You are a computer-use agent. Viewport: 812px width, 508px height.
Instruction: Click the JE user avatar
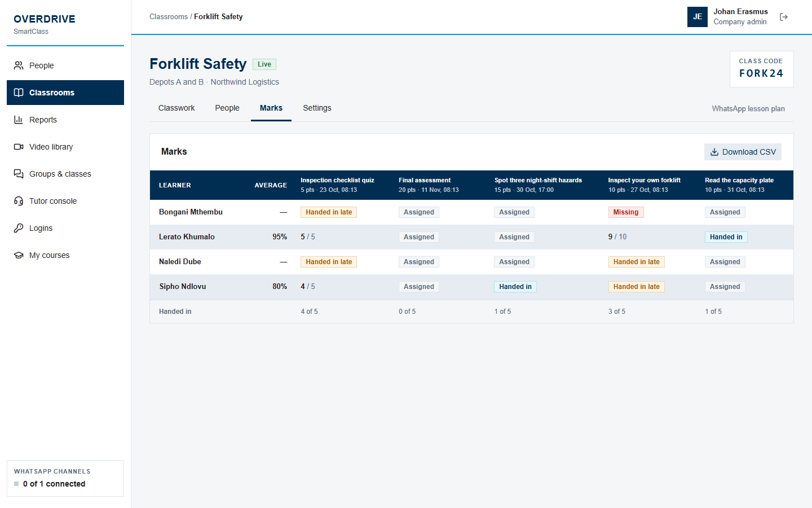(698, 17)
